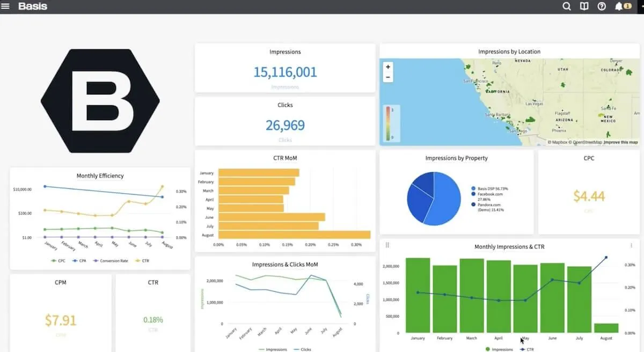Click the Impressions by Location title
This screenshot has width=644, height=352.
509,52
